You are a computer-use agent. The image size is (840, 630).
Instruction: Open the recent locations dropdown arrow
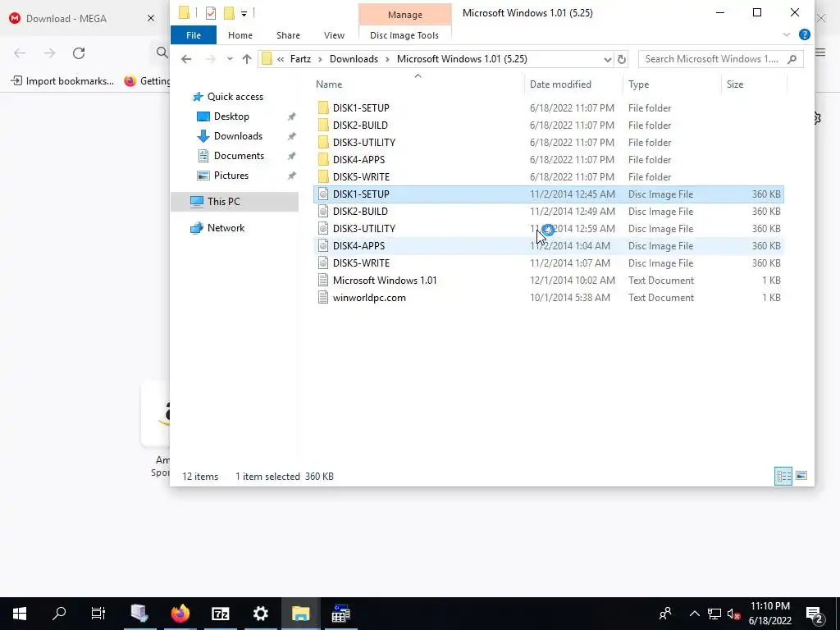230,59
